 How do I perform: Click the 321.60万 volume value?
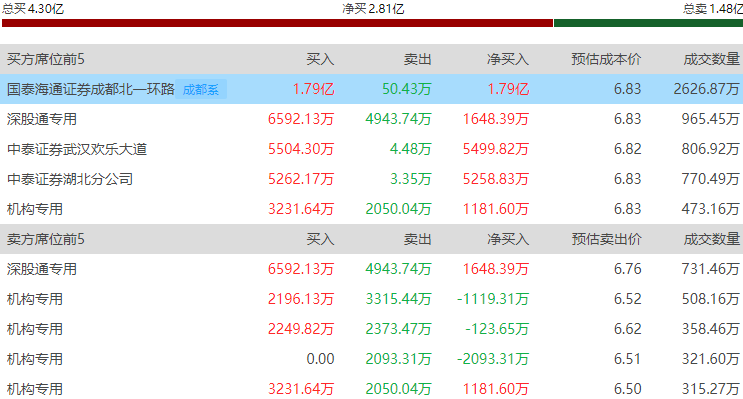pos(711,359)
